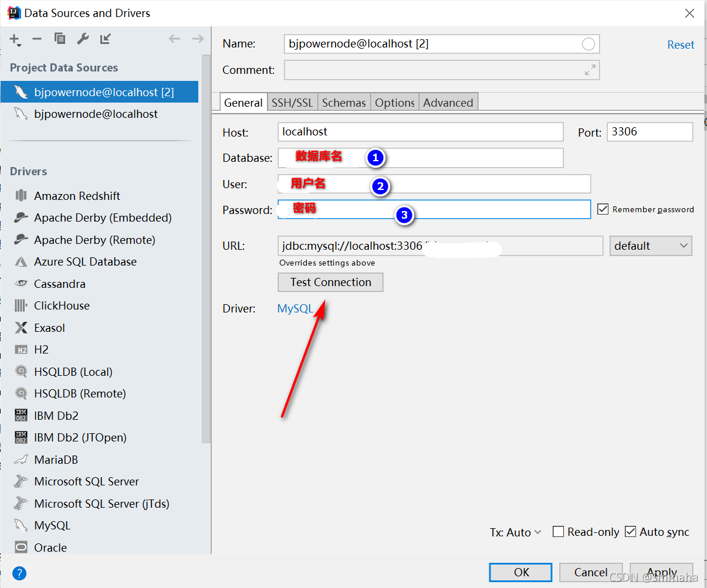Switch to the Options tab

click(395, 103)
